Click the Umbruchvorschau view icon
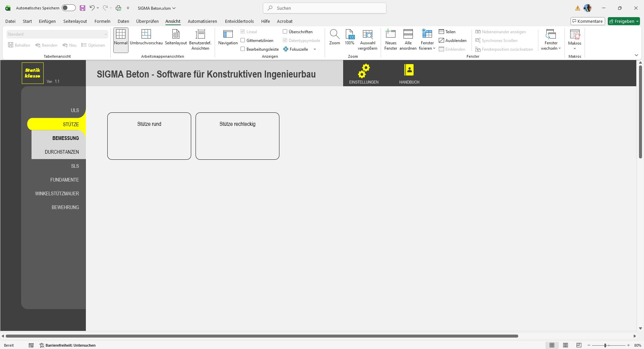The width and height of the screenshot is (644, 349). coord(146,35)
